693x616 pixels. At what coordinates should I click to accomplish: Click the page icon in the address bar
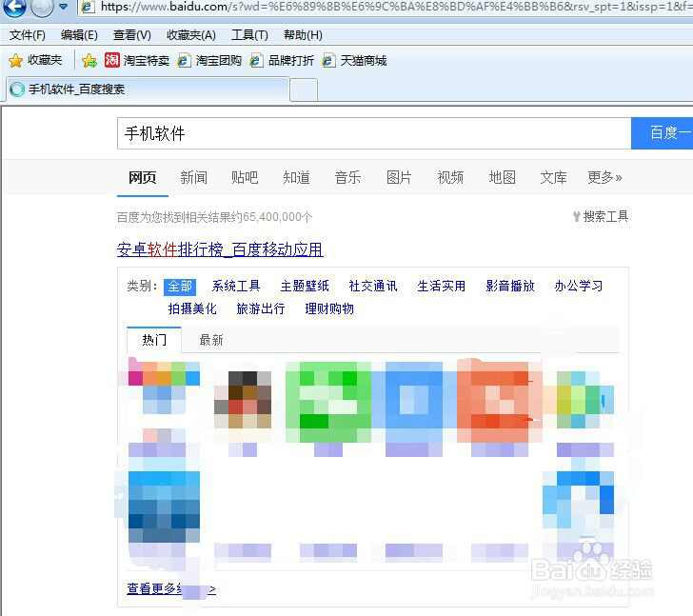coord(87,7)
